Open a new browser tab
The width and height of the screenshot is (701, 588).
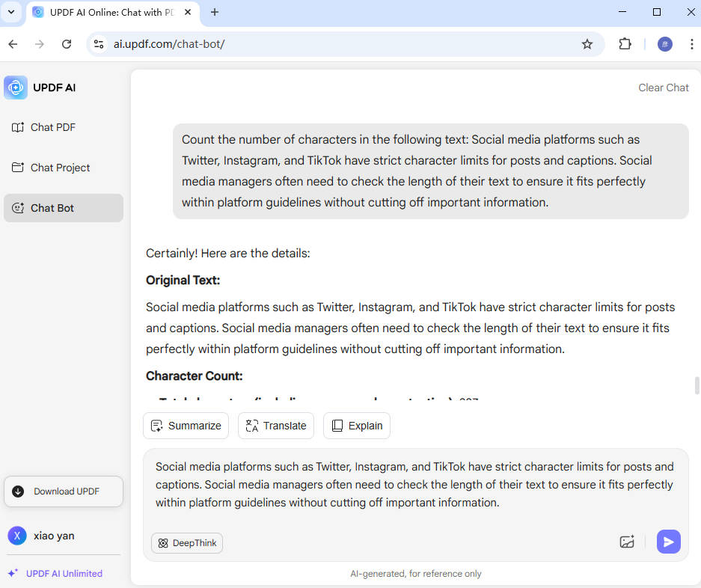click(x=215, y=12)
